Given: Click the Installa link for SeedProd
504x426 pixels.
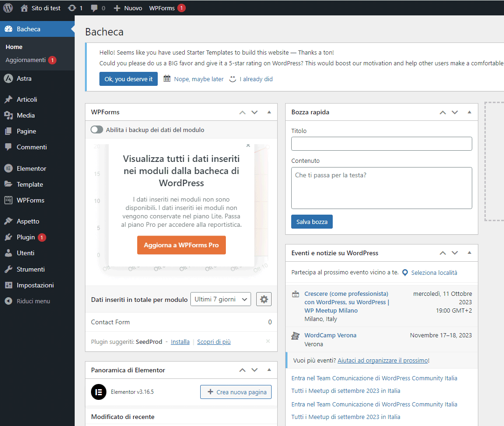Looking at the screenshot, I should pyautogui.click(x=180, y=342).
